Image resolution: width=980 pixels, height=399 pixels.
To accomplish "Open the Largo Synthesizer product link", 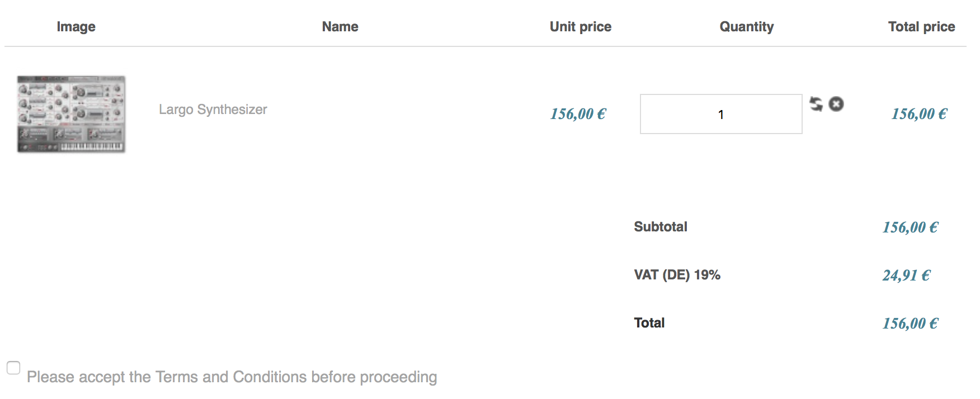I will tap(213, 110).
